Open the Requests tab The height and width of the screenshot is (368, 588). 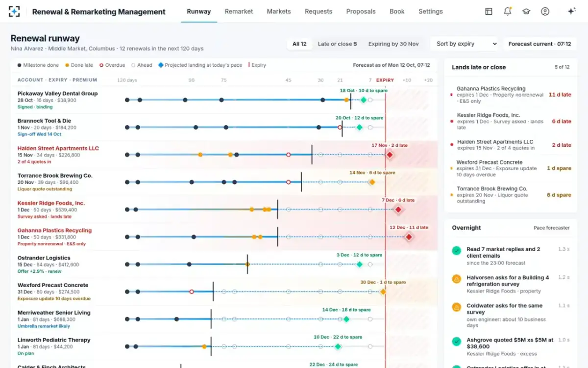pyautogui.click(x=318, y=11)
